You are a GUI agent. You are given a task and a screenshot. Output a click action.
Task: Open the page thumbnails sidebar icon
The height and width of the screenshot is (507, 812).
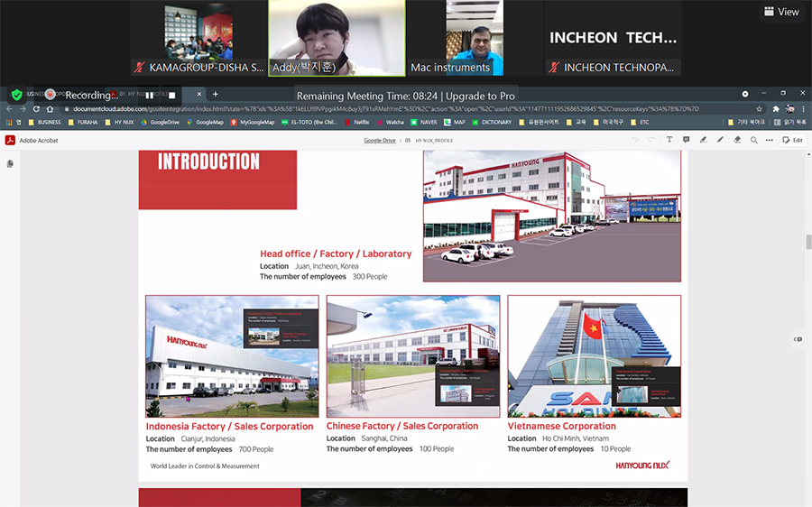(10, 164)
